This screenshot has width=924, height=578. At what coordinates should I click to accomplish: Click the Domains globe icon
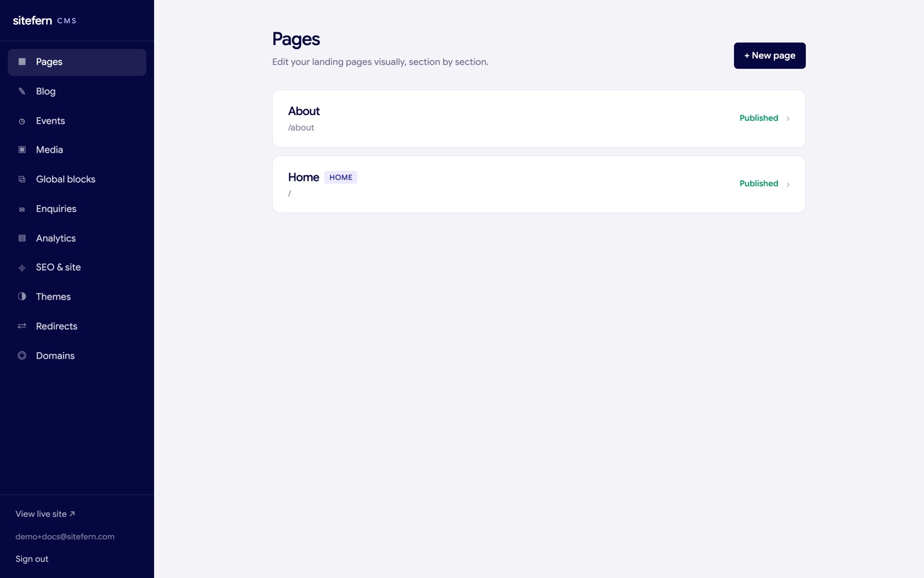(22, 355)
